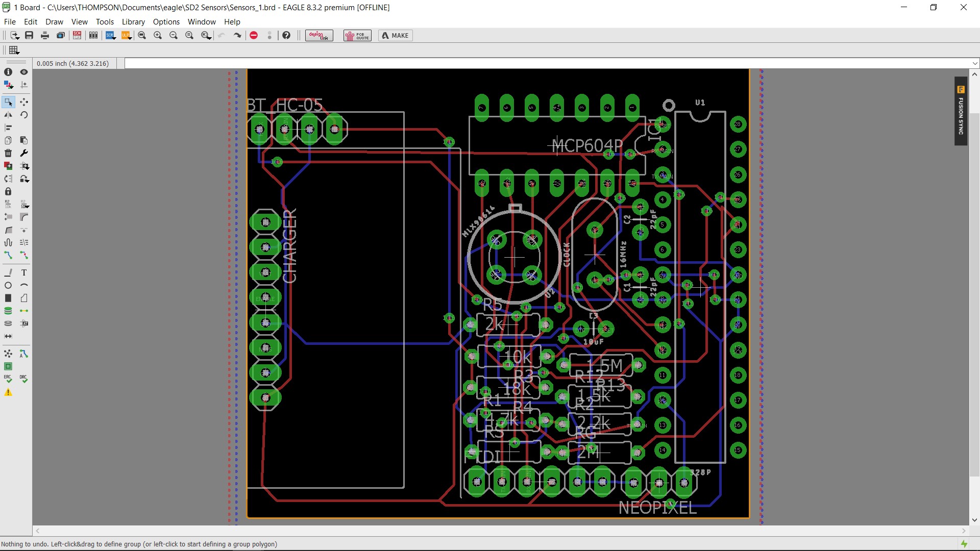Toggle layer visibility with eye icon
This screenshot has width=980, height=551.
pos(24,72)
